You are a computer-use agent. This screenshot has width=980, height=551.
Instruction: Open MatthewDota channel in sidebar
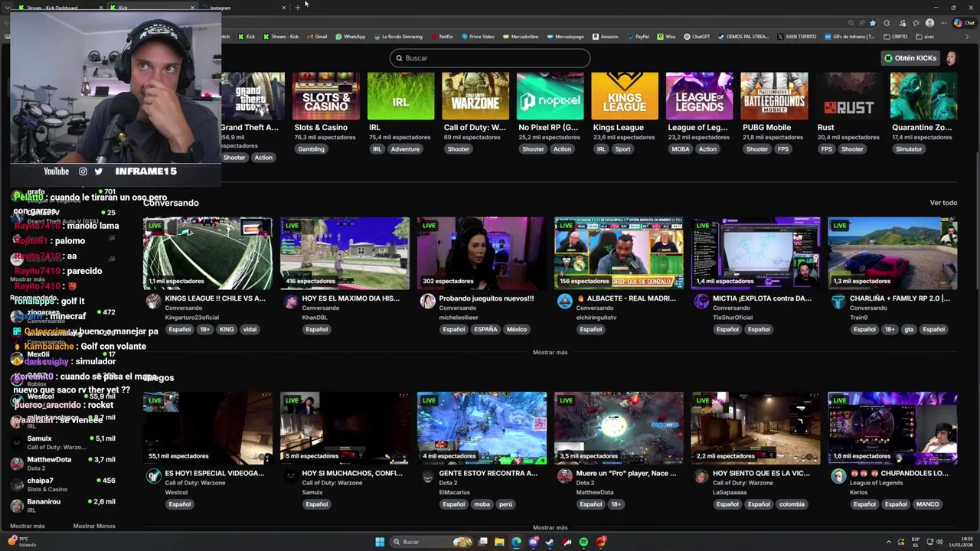tap(63, 463)
